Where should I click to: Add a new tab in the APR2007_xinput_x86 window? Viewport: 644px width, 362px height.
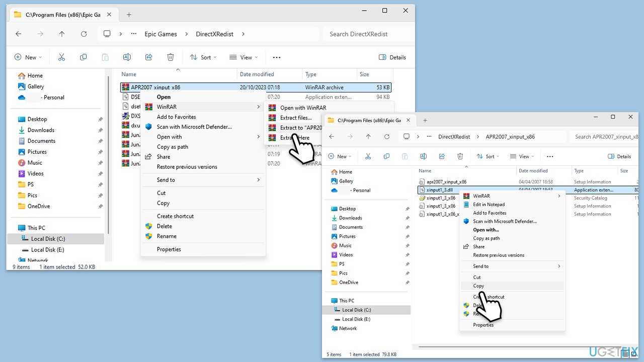[x=425, y=120]
